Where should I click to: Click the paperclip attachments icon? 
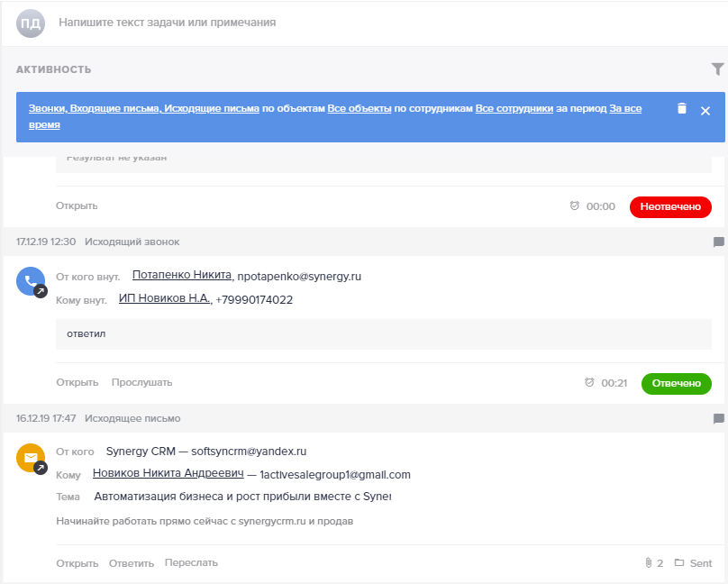tap(648, 563)
